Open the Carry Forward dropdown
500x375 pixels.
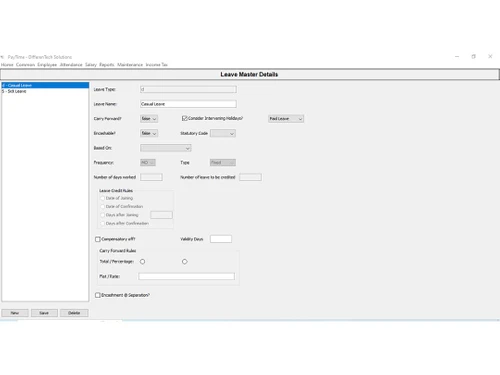pos(149,119)
